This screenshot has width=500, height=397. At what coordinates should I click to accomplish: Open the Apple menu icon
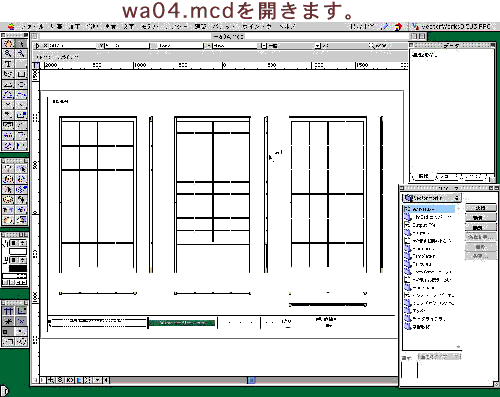point(11,27)
